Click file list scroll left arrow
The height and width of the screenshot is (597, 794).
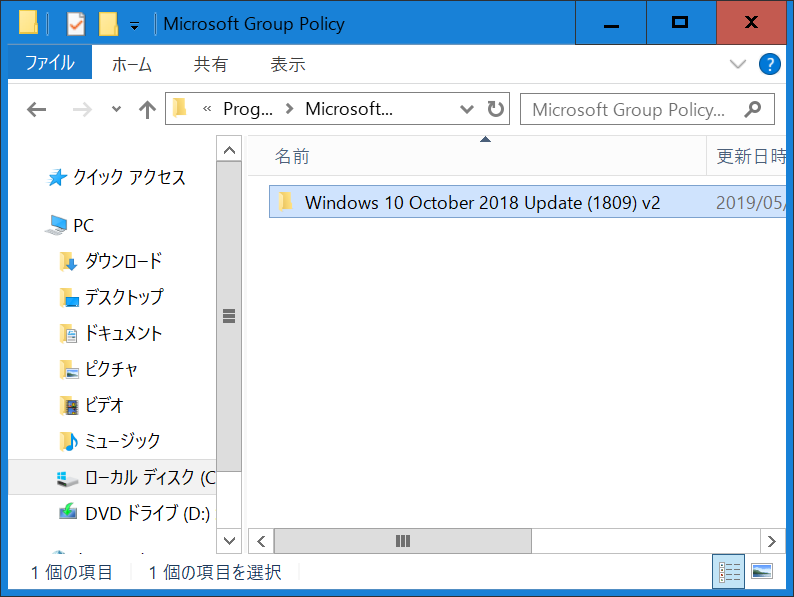(261, 541)
